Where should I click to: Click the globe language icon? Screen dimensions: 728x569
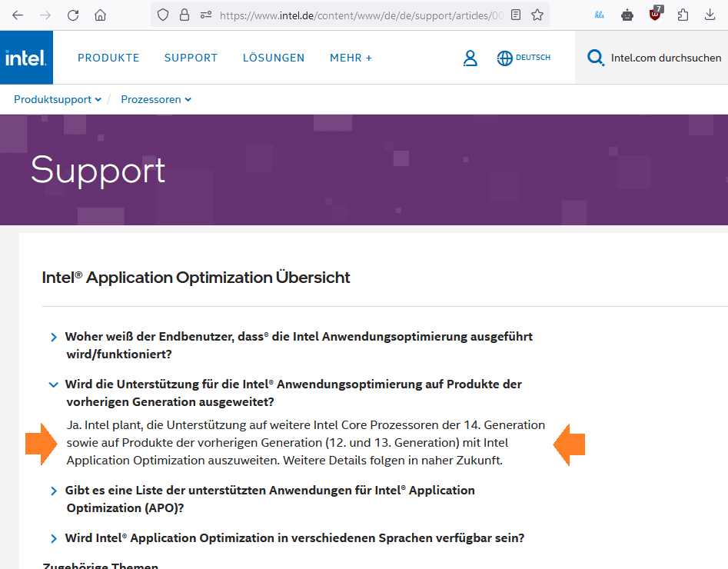(x=504, y=58)
